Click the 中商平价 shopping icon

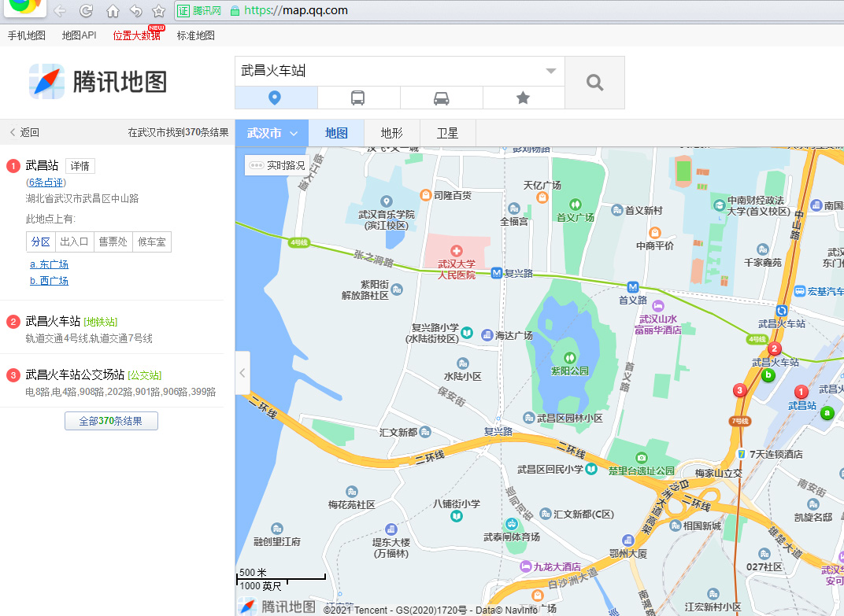[x=654, y=233]
